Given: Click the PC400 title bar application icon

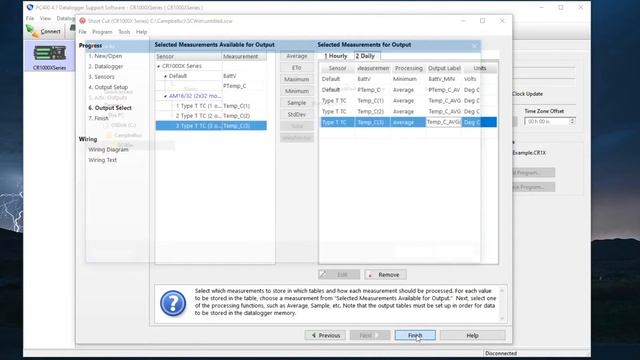Looking at the screenshot, I should [x=29, y=7].
